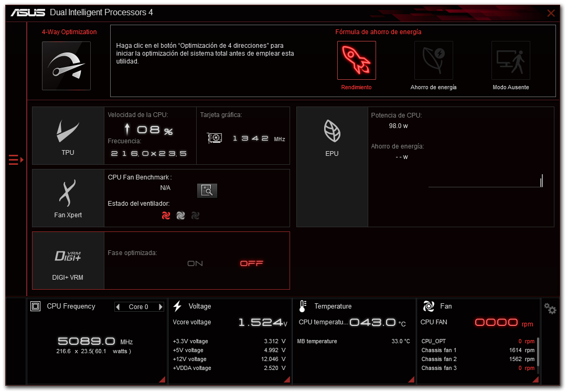
Task: Click the gray middle fan status icon
Action: [181, 216]
